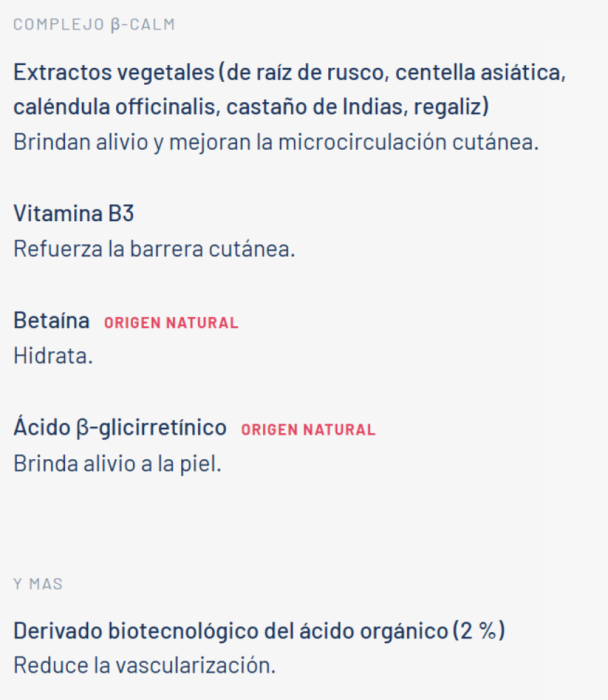Screen dimensions: 608x700
Task: Click the Brinda alivio a la piel text
Action: coord(118,463)
